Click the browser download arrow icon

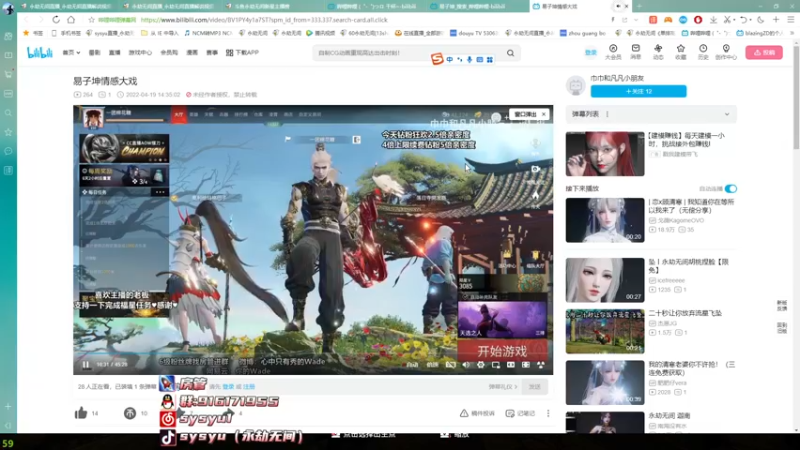(713, 20)
